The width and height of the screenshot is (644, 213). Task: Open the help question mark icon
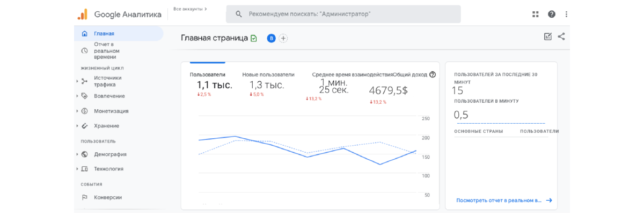551,14
